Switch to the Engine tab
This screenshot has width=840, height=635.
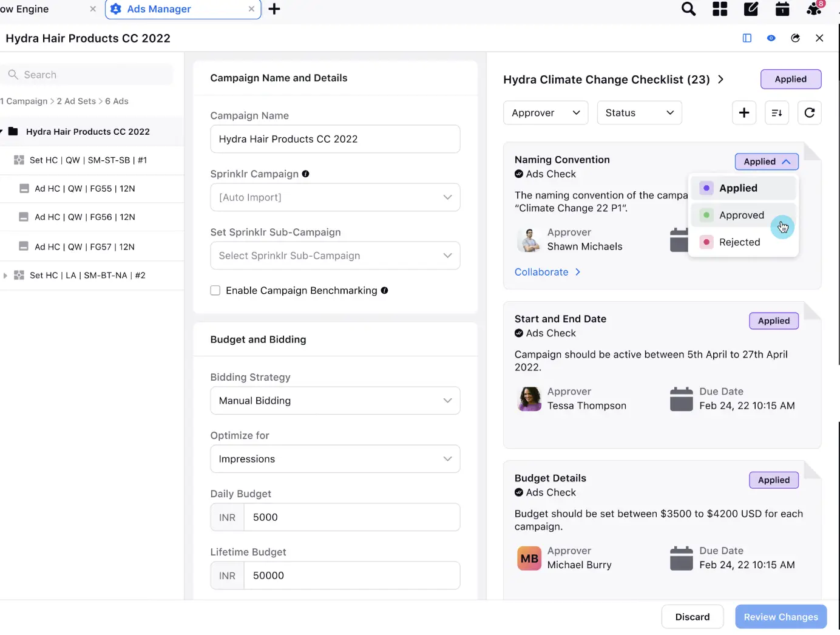click(x=24, y=9)
